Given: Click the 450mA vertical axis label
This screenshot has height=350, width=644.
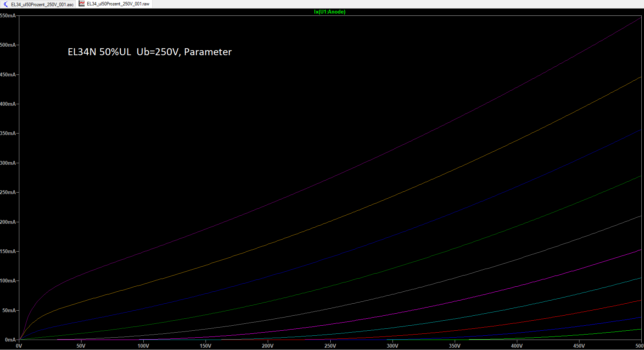Looking at the screenshot, I should 8,74.
